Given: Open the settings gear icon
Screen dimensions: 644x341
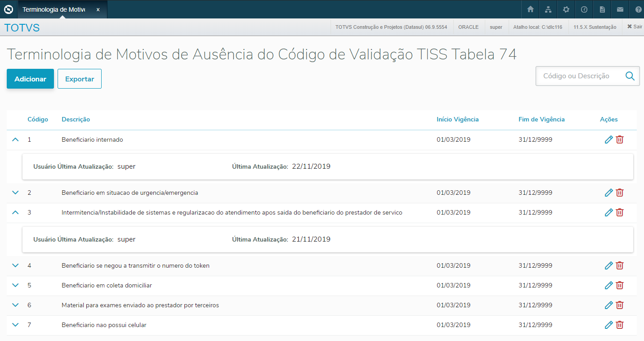Looking at the screenshot, I should point(566,9).
